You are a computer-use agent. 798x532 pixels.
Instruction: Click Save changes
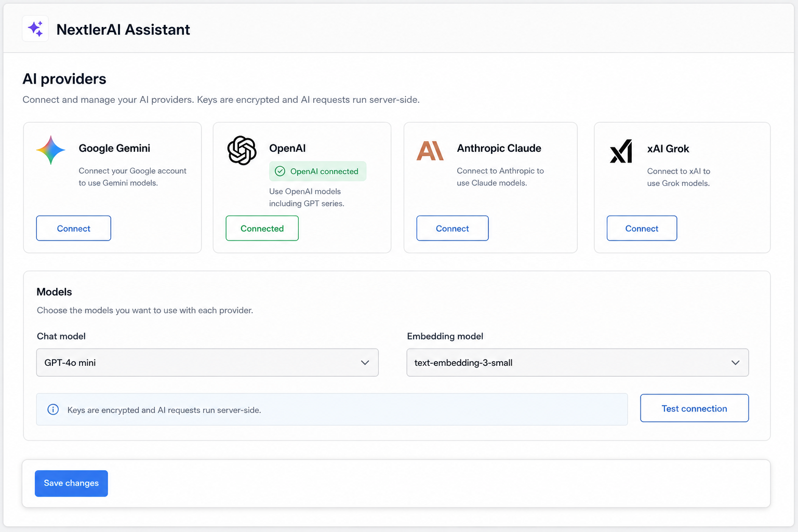(x=71, y=483)
